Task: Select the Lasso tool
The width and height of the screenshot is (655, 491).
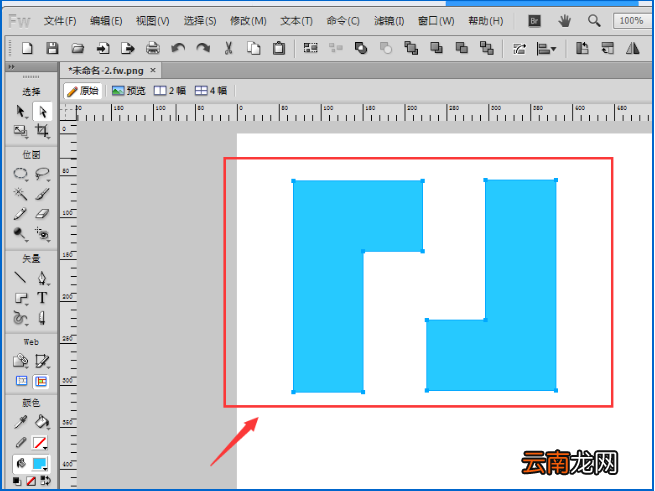Action: [x=42, y=173]
